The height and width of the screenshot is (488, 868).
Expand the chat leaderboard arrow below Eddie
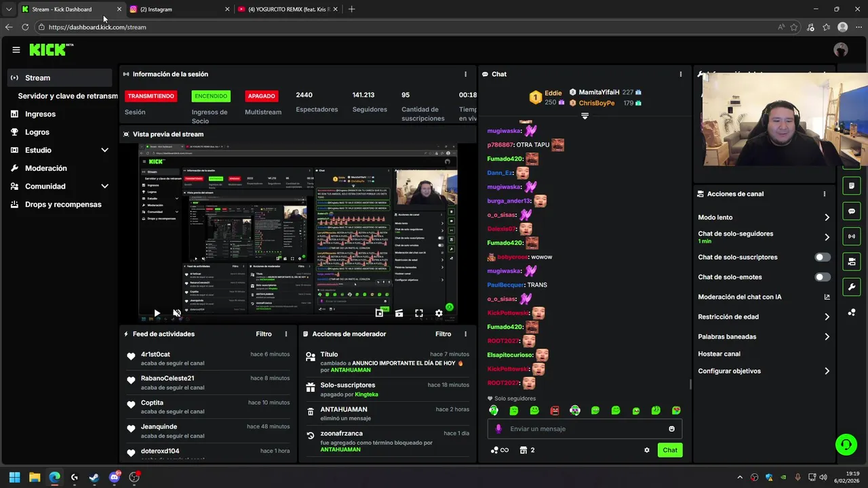585,117
